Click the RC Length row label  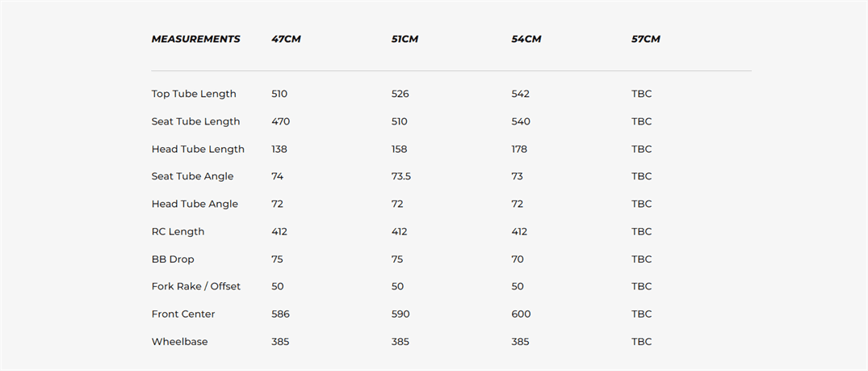point(178,232)
